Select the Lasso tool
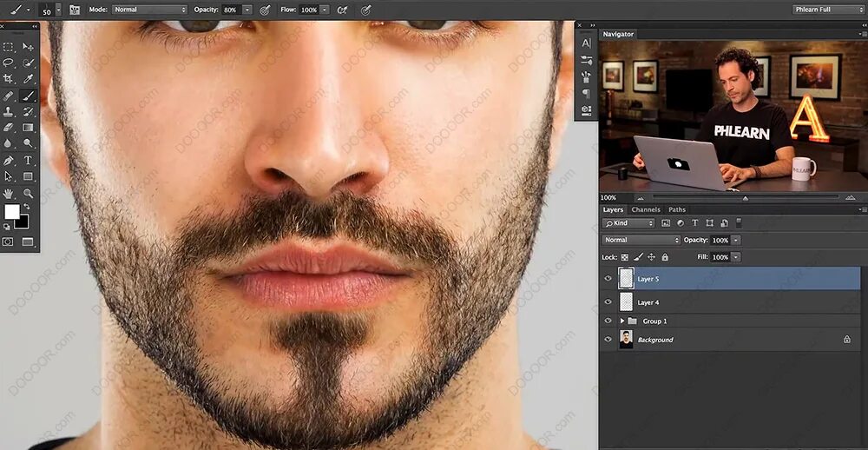The width and height of the screenshot is (868, 450). coord(9,63)
